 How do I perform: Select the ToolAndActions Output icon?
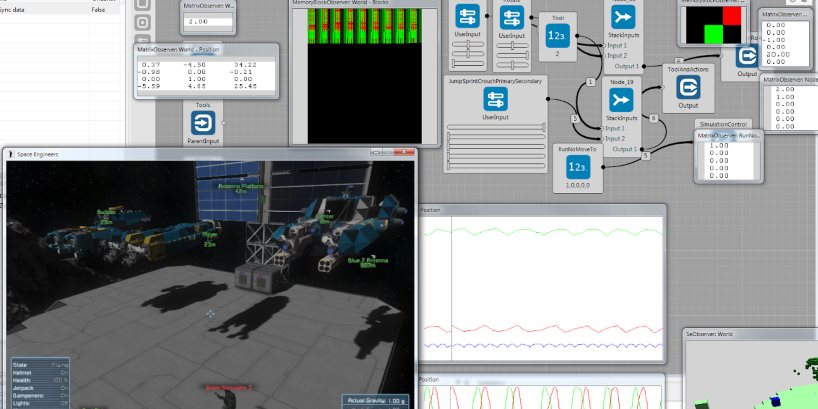[688, 87]
